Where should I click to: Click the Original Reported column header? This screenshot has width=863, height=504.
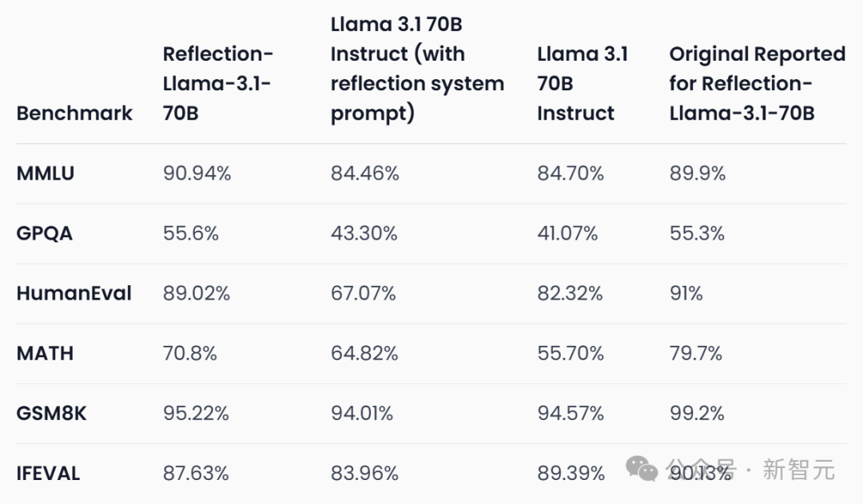(757, 83)
